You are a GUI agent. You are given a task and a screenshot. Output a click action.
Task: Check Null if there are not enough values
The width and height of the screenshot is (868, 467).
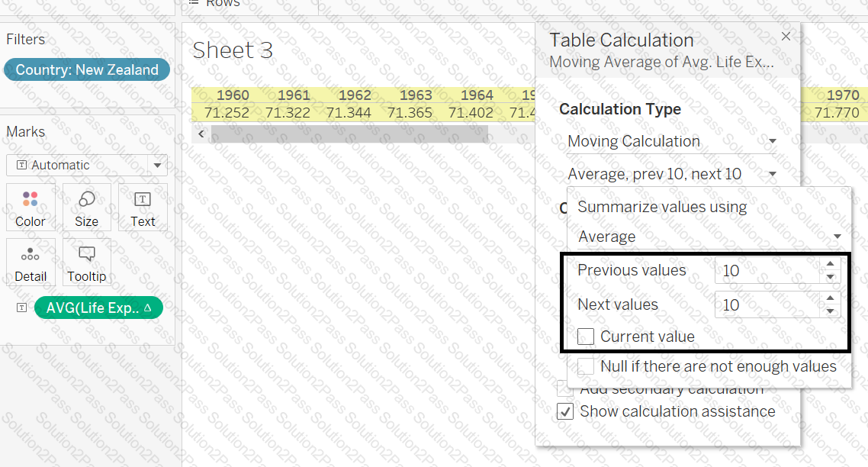(587, 366)
